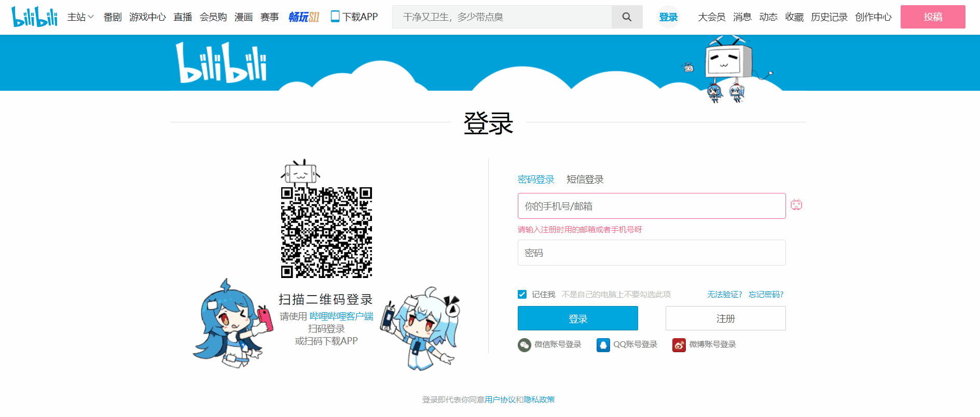Click the phone icon beside 下载APP
This screenshot has width=980, height=417.
[x=335, y=17]
